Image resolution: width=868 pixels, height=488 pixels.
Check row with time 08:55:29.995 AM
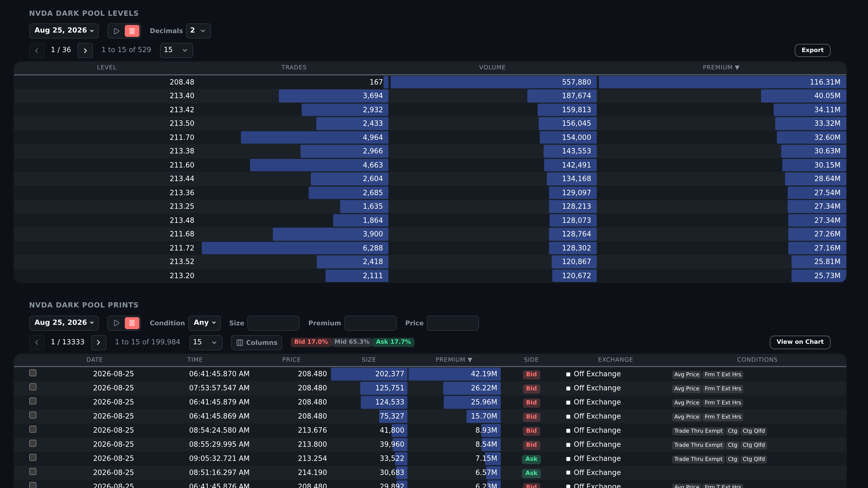point(33,444)
